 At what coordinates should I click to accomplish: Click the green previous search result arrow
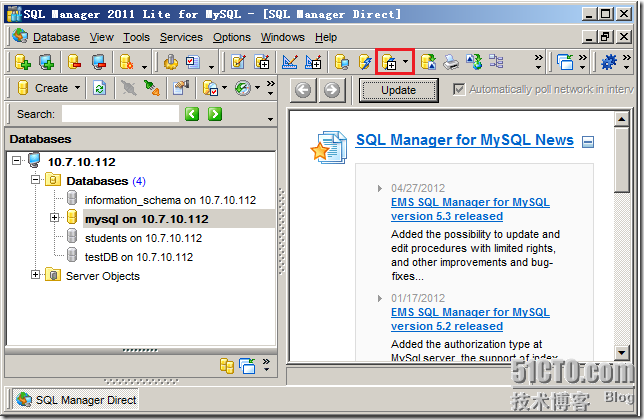192,114
